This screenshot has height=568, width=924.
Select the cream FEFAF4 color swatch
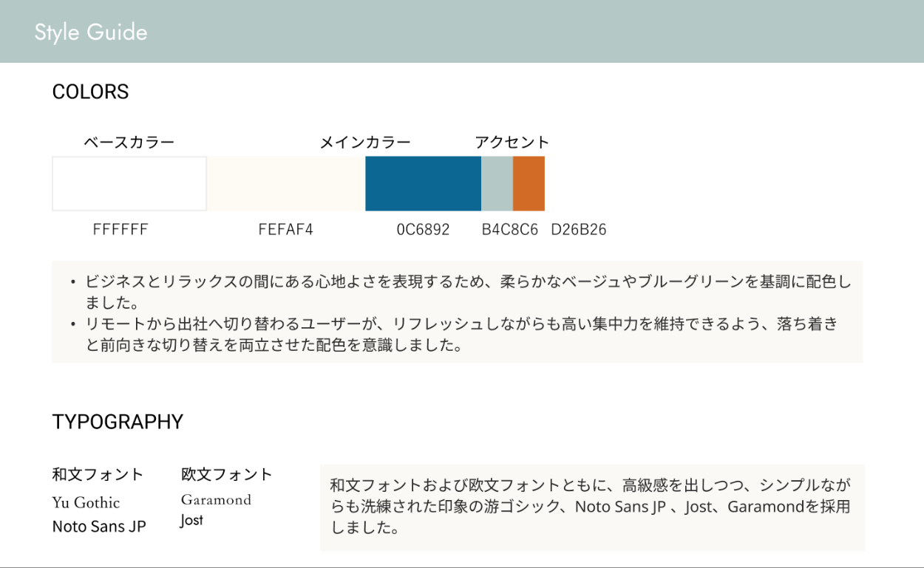coord(286,184)
